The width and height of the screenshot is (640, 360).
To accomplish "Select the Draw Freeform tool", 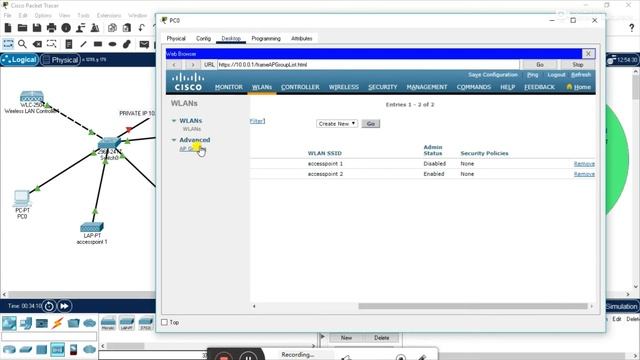I will pos(127,44).
